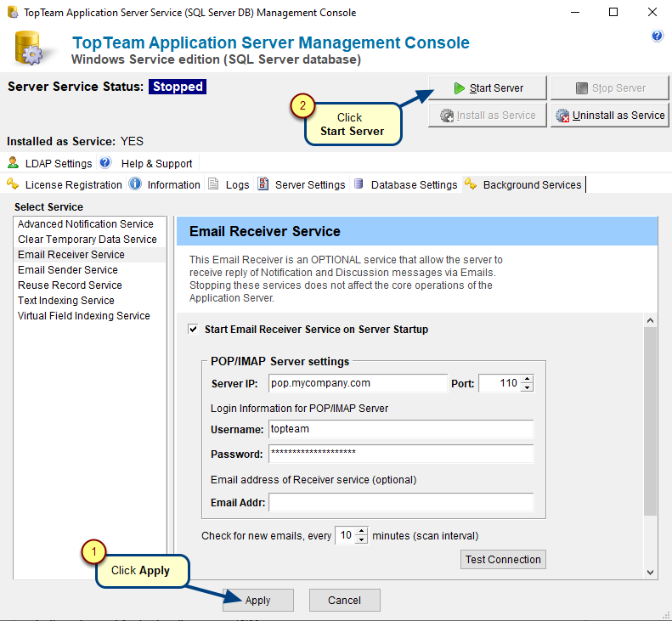This screenshot has width=672, height=621.
Task: Click the Cancel button
Action: click(x=345, y=600)
